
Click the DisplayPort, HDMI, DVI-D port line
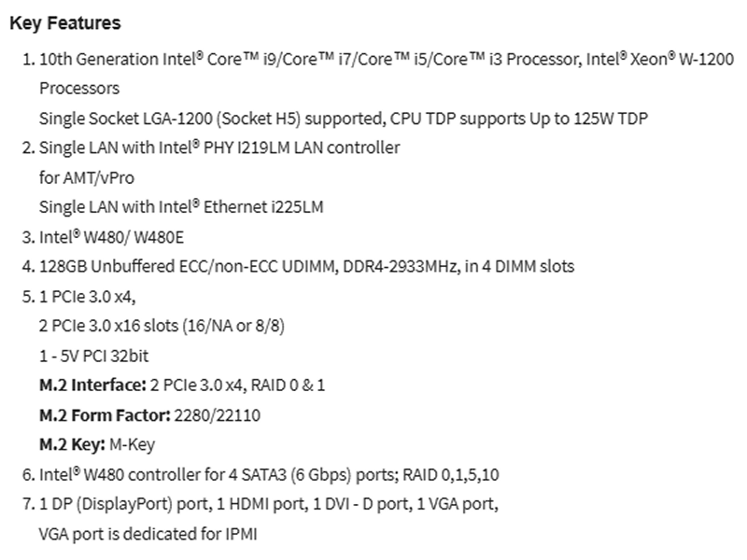pos(269,504)
